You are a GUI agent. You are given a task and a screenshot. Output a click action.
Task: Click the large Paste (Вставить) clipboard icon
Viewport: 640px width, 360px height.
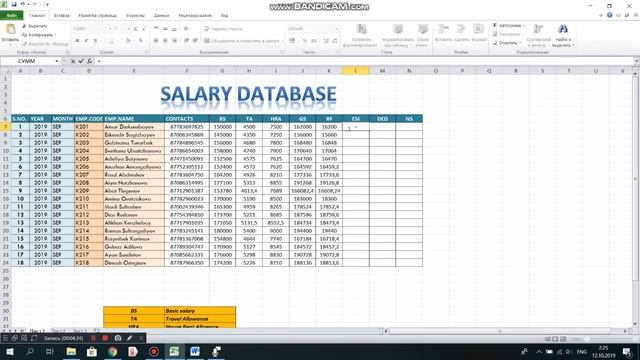coord(10,29)
